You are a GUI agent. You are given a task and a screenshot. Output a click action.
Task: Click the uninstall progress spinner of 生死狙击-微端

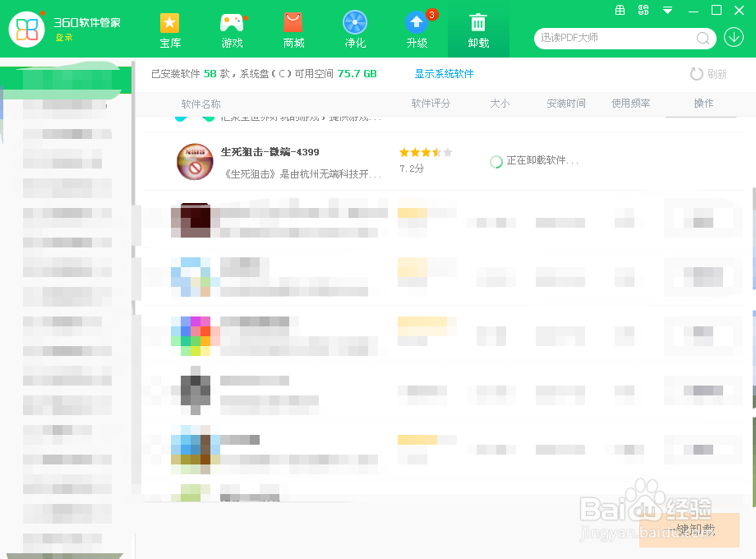496,163
